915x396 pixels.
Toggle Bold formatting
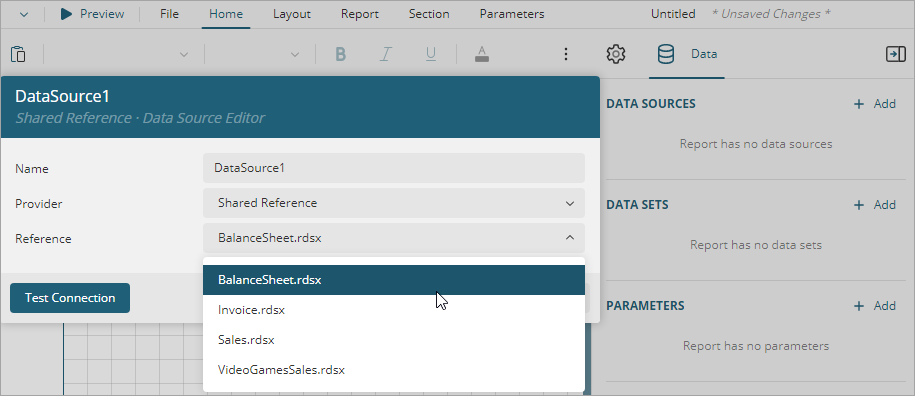coord(341,54)
